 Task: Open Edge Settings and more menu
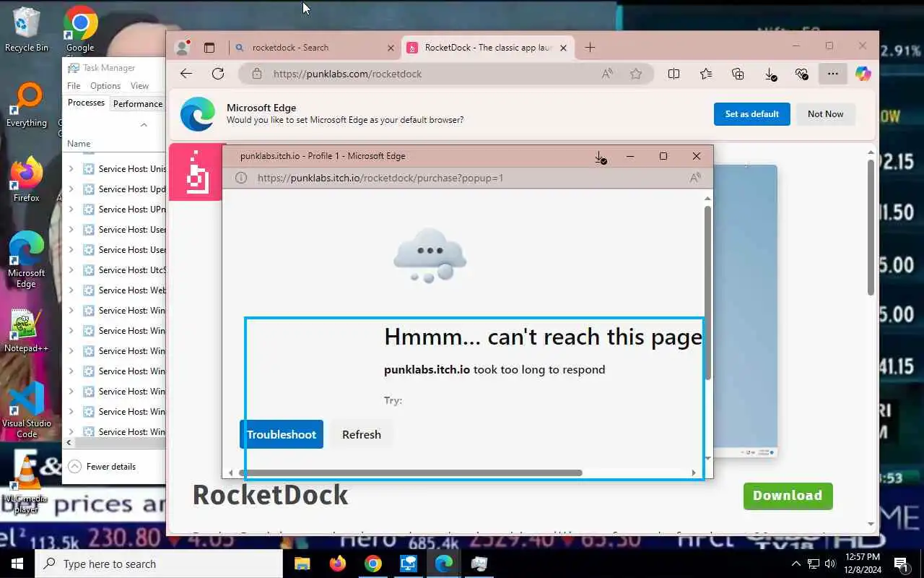pyautogui.click(x=832, y=74)
